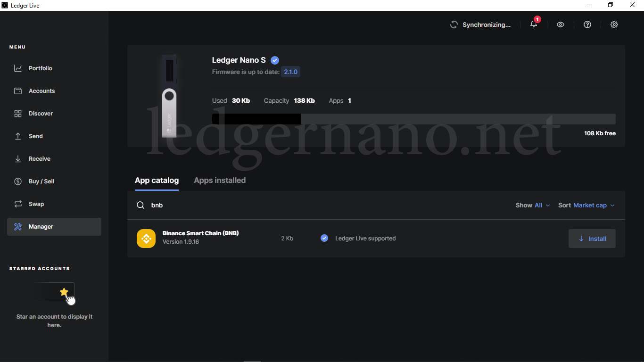Screen dimensions: 644x362
Task: Click the Ledger Nano S verified badge
Action: 275,60
